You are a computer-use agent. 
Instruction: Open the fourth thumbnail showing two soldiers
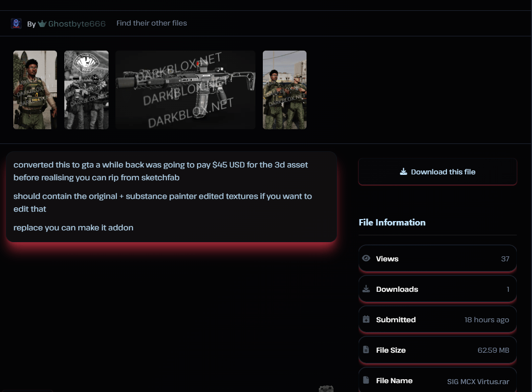(284, 90)
